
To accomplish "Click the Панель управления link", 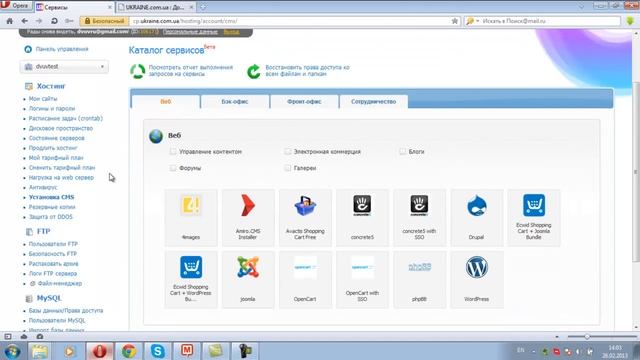I will pyautogui.click(x=62, y=49).
